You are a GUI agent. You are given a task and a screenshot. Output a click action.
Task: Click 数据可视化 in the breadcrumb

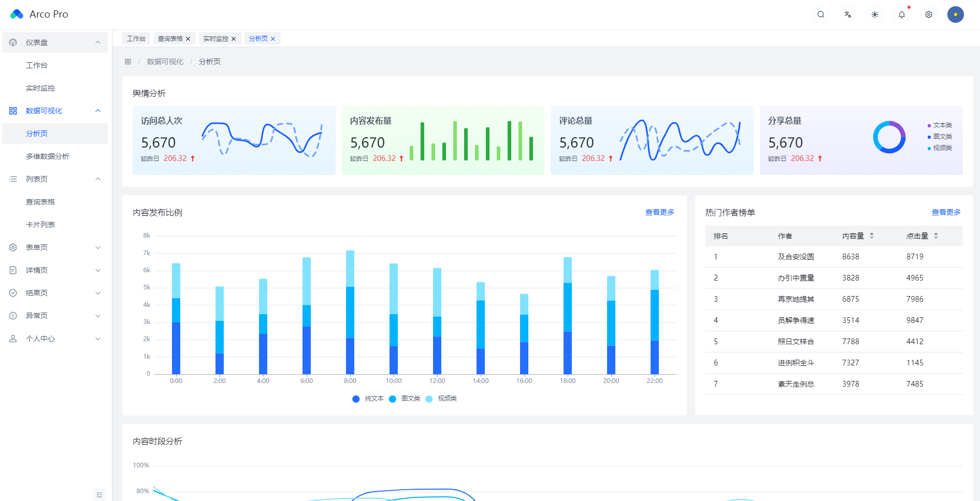pyautogui.click(x=165, y=62)
